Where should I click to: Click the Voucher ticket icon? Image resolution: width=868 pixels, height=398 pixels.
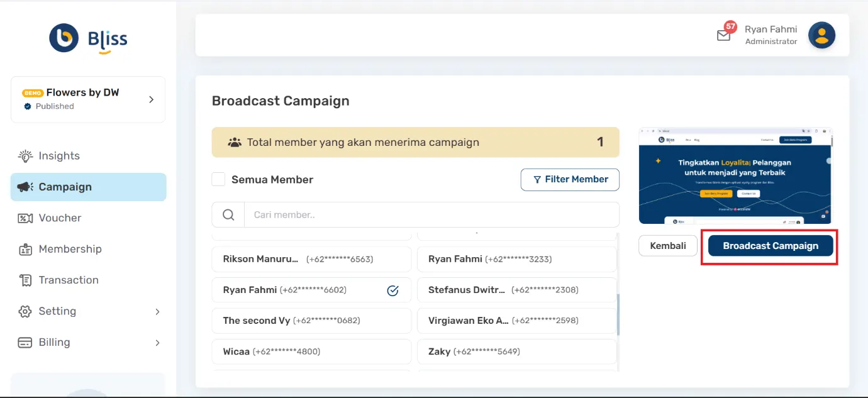click(25, 218)
